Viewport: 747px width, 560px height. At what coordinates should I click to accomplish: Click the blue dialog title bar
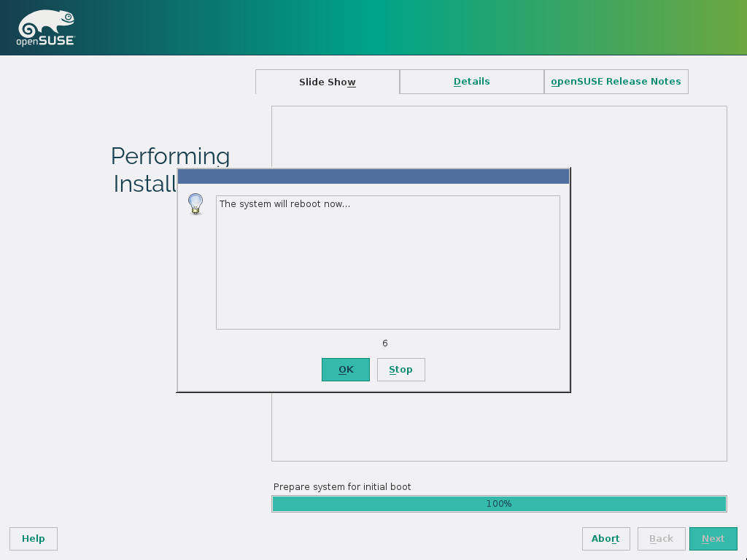point(373,176)
